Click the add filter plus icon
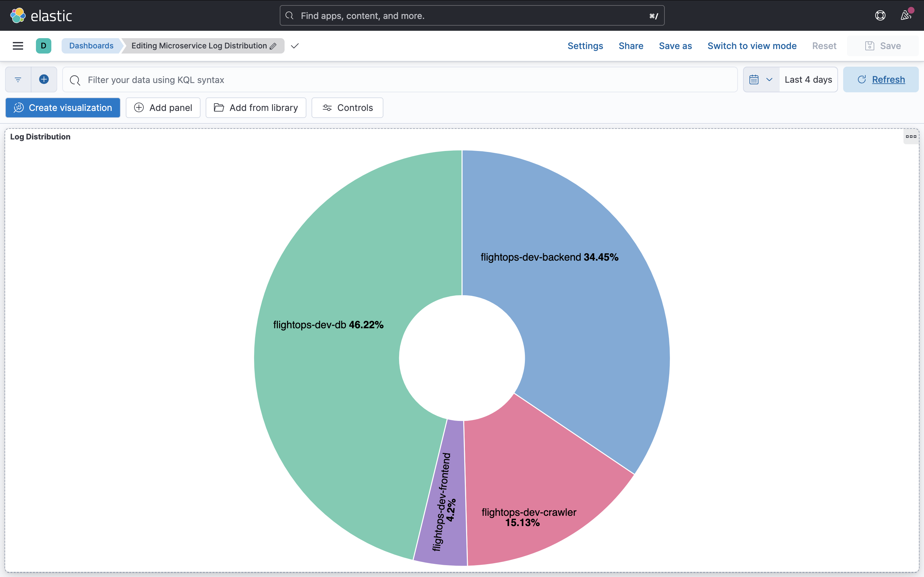 (x=44, y=79)
